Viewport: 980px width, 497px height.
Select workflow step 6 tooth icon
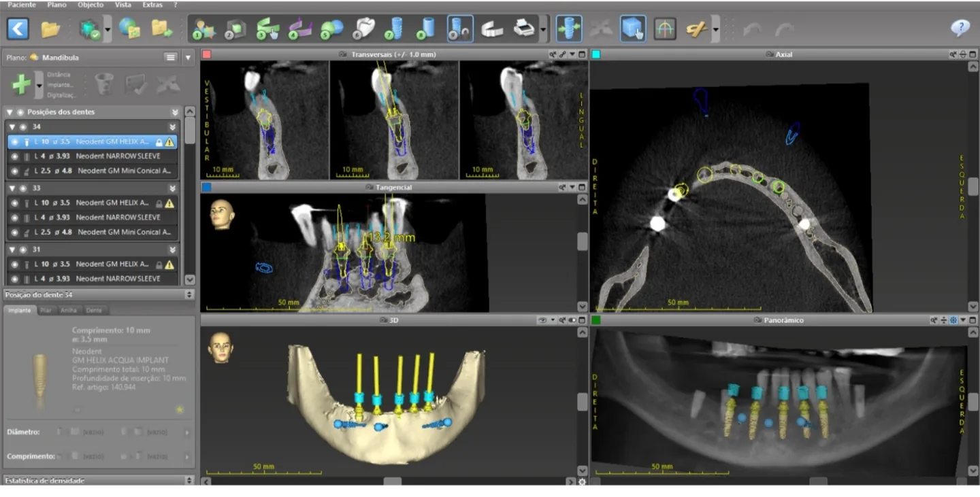(x=364, y=29)
